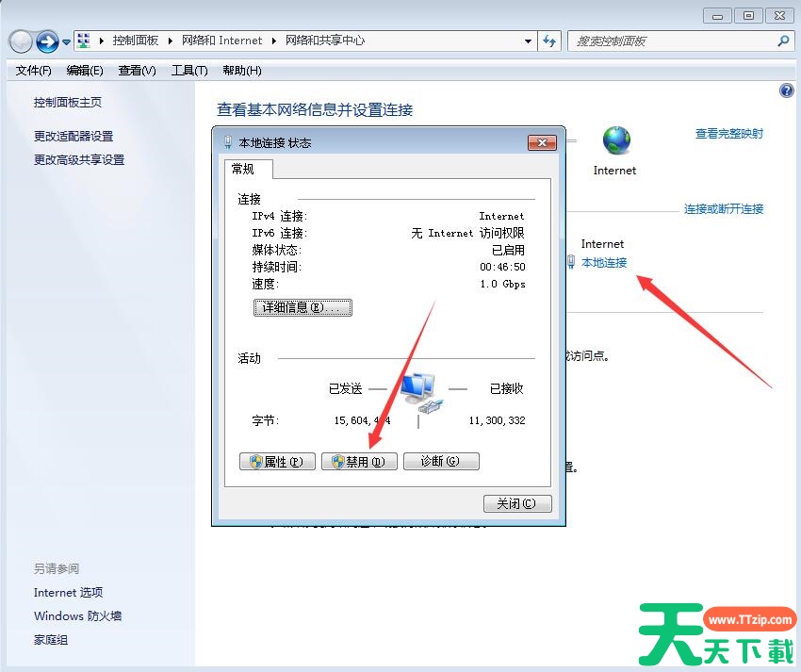Click the 搜索控制面板 search field
This screenshot has width=801, height=672.
[x=671, y=41]
